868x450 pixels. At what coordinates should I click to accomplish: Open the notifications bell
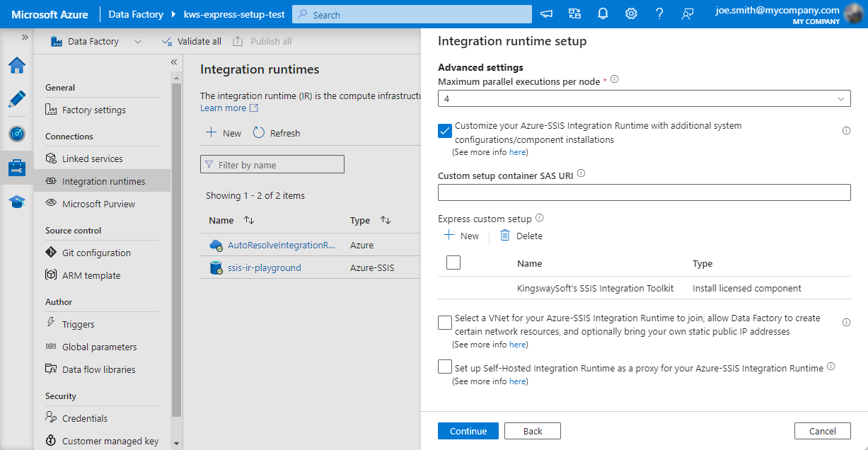click(603, 14)
